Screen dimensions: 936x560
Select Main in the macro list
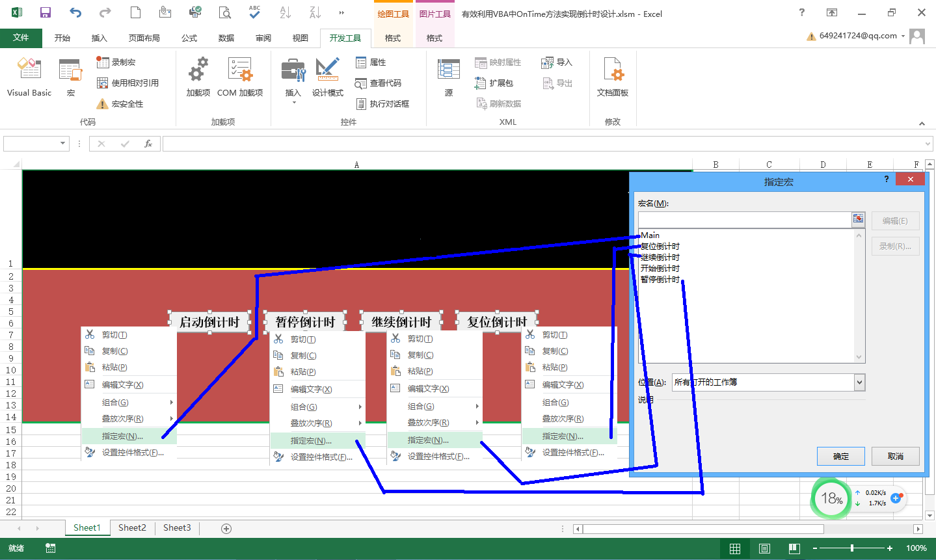[x=650, y=235]
